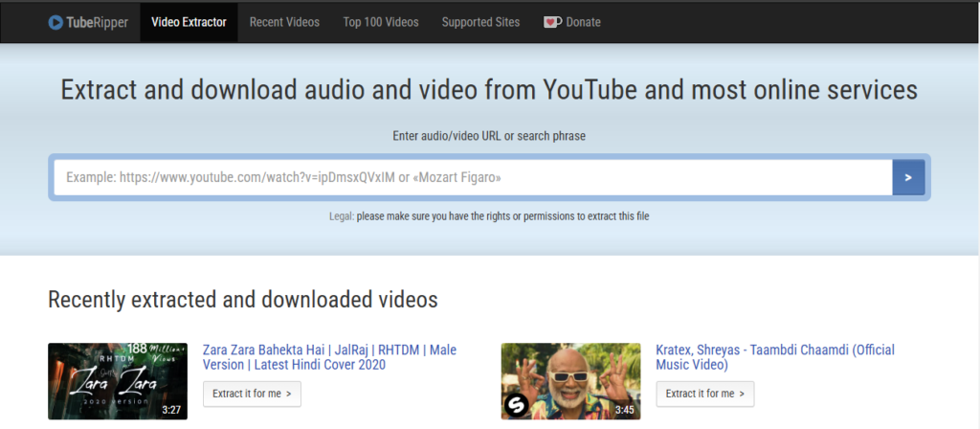Open Top 100 Videos page
The height and width of the screenshot is (429, 980).
[381, 23]
